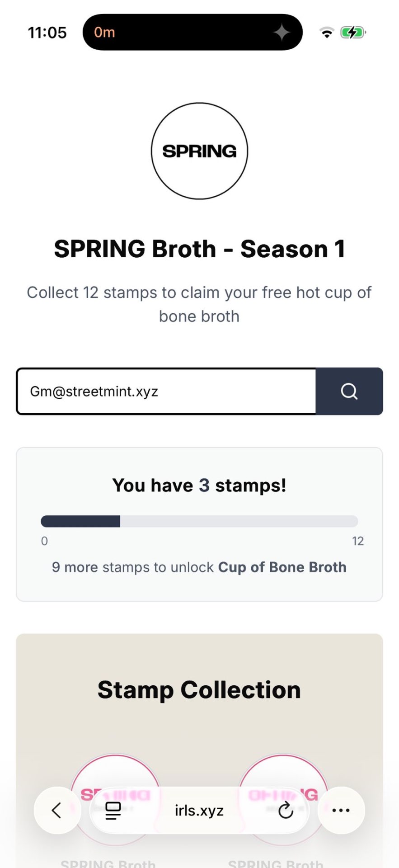This screenshot has height=868, width=399.
Task: Tap the SPRING circular logo
Action: click(199, 151)
